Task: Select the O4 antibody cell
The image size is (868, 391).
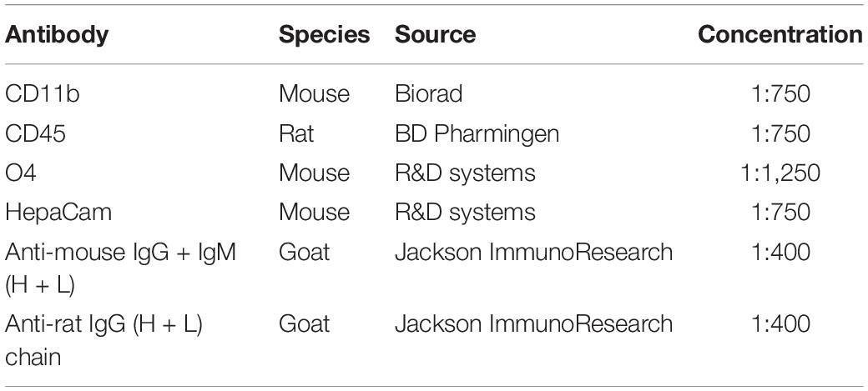Action: point(20,173)
